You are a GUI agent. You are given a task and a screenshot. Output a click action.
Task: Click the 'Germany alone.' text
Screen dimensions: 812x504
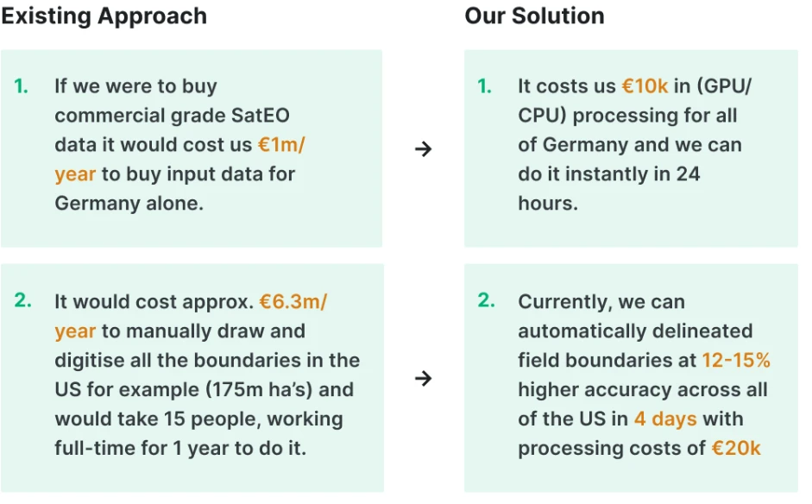pos(129,203)
